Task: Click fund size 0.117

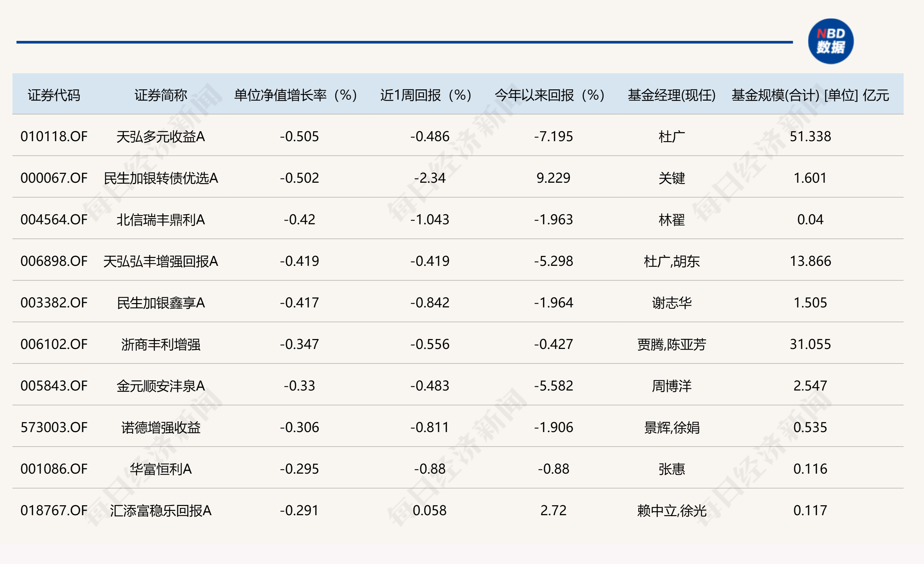Action: [810, 511]
